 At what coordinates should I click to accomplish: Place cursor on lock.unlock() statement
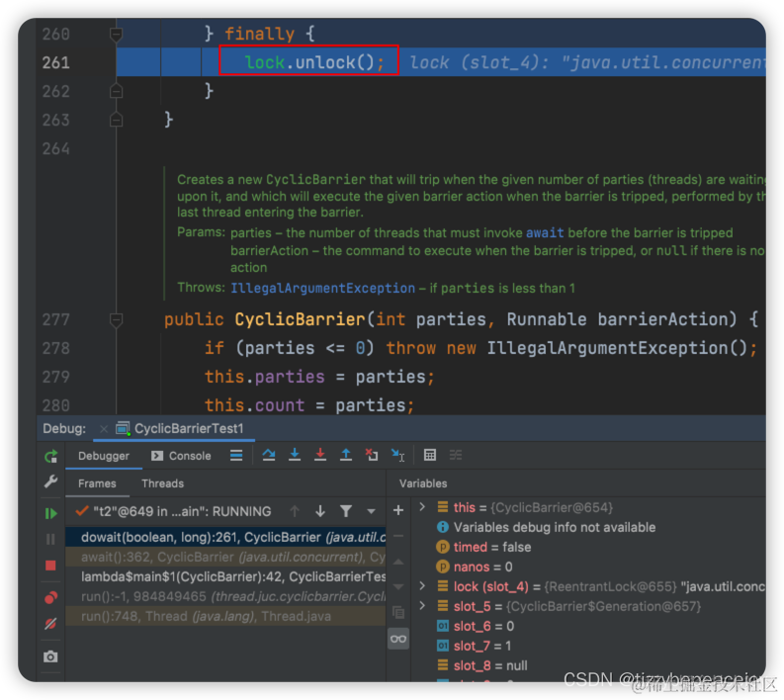pos(314,62)
